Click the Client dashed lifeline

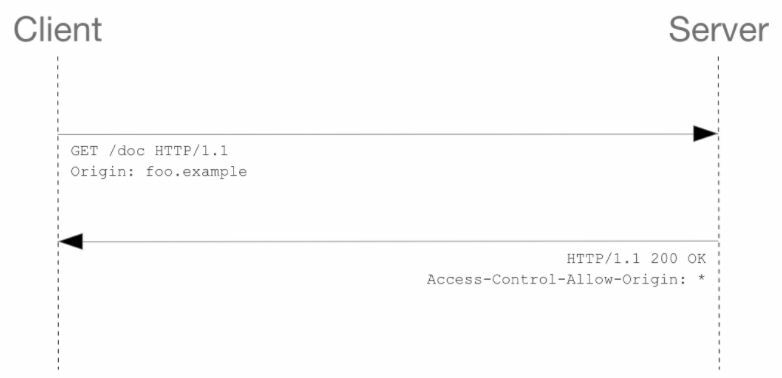(58, 213)
